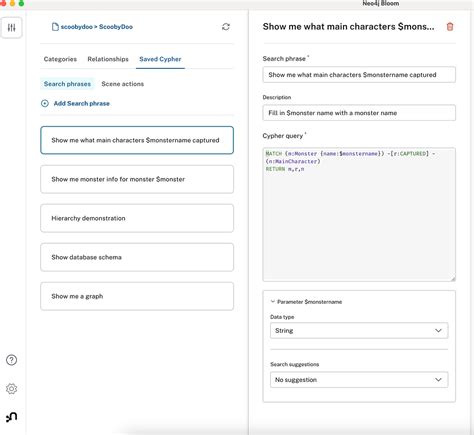Select the Show database schema phrase
The image size is (474, 435).
(137, 257)
